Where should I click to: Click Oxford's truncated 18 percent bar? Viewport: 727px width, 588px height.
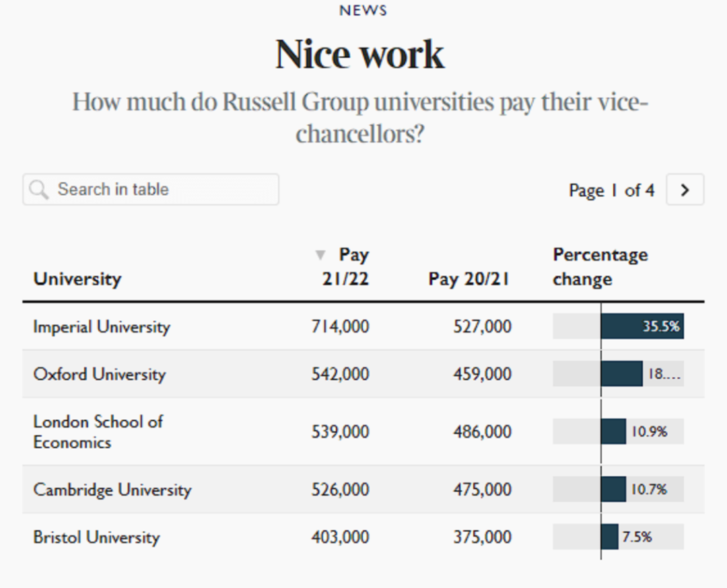[622, 373]
